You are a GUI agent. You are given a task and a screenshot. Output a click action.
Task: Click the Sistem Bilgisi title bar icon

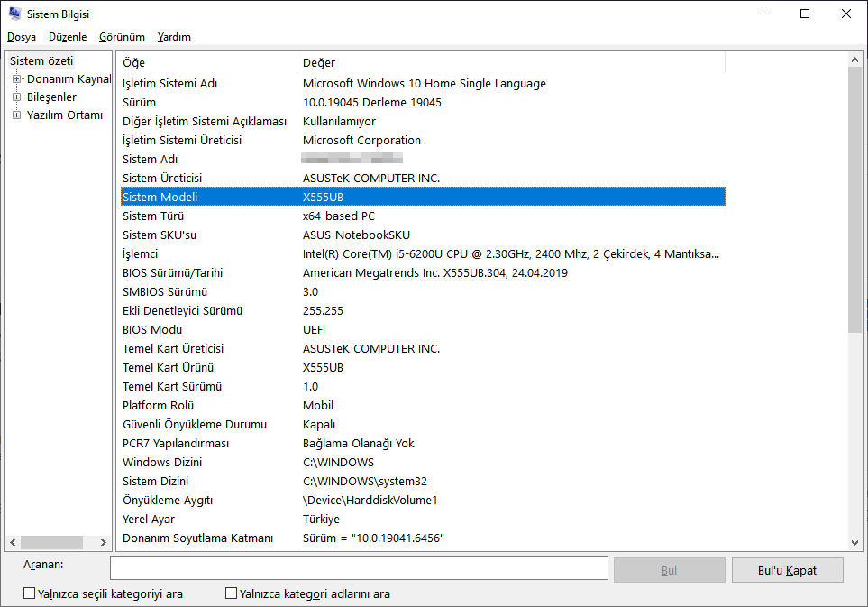[x=14, y=14]
